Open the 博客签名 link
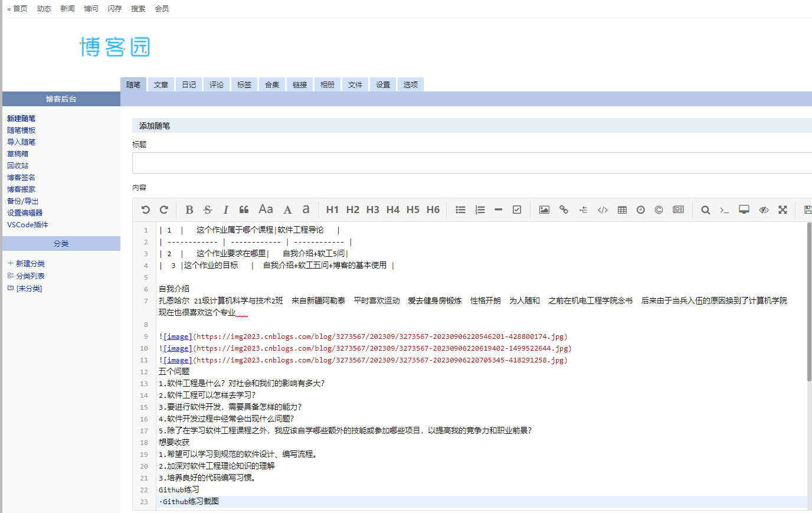 tap(21, 178)
